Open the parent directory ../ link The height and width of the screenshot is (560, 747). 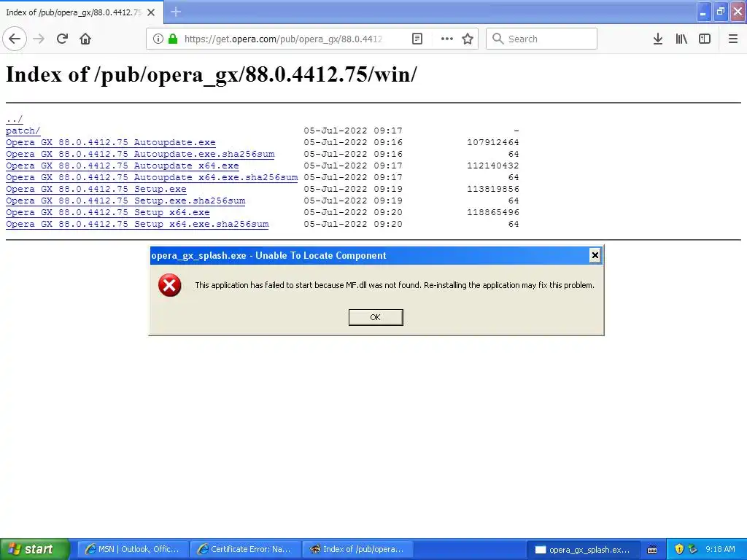pyautogui.click(x=15, y=119)
